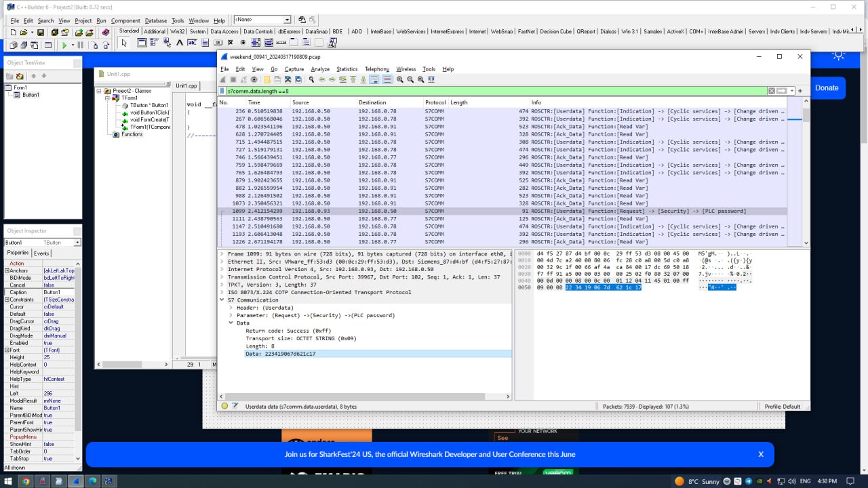
Task: Dismiss the SharkFest'24 banner with X
Action: pos(761,454)
